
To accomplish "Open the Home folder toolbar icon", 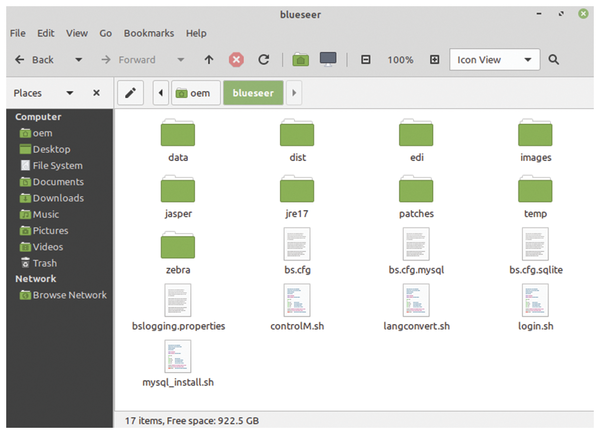I will 301,60.
